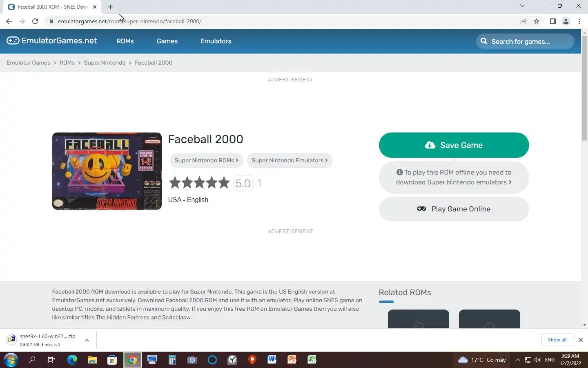
Task: Open the clock showing 3:29 AM
Action: click(x=570, y=360)
